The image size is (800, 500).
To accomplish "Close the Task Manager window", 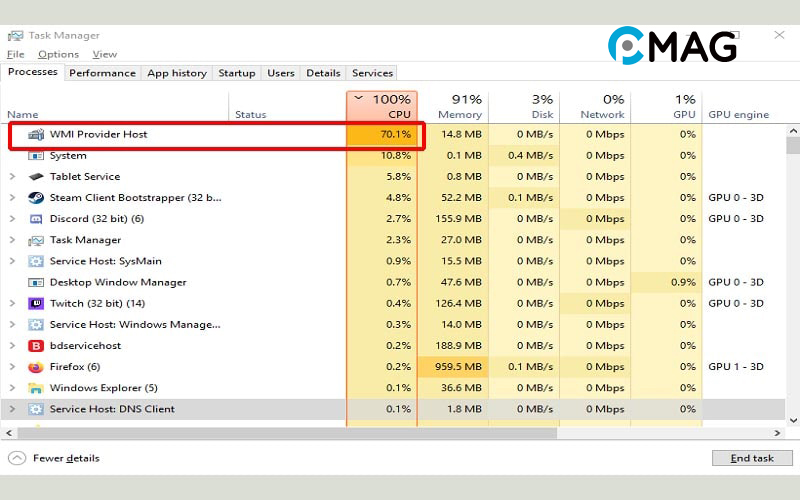I will [779, 35].
